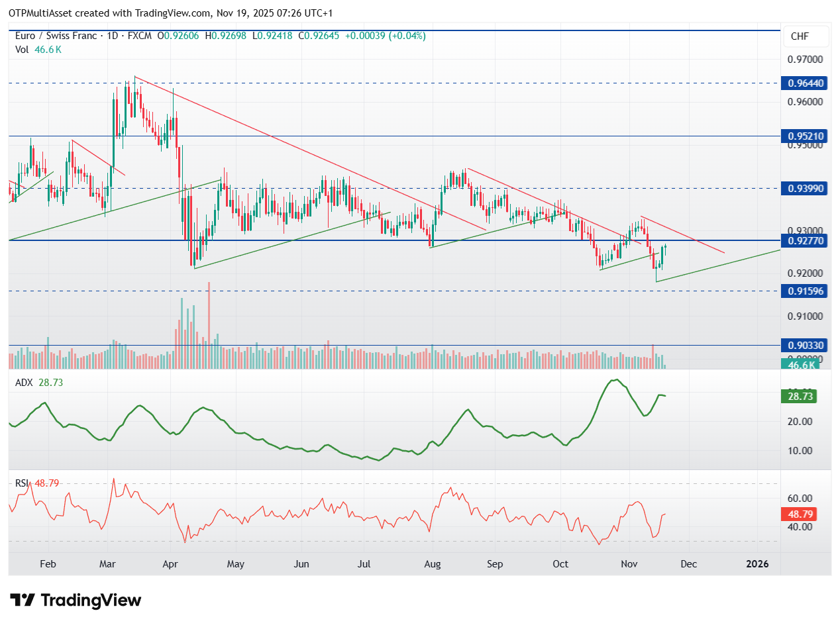Viewport: 840px width, 625px height.
Task: Open the CHF currency selector on the price scale
Action: point(805,36)
